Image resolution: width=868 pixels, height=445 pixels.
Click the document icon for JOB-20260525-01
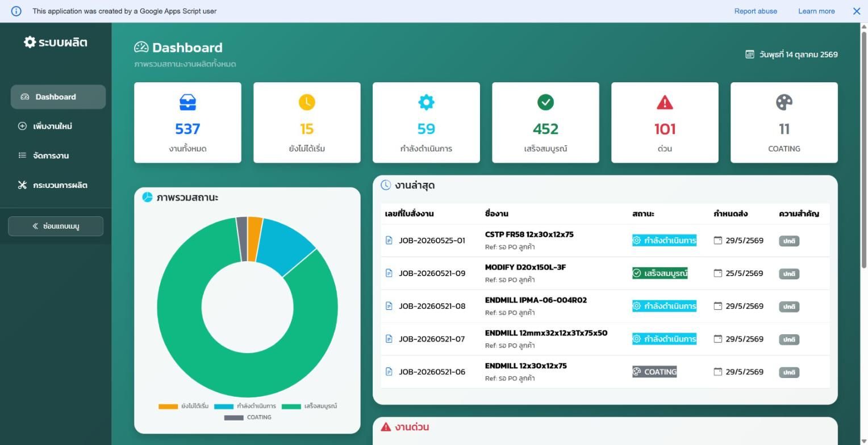click(x=389, y=241)
